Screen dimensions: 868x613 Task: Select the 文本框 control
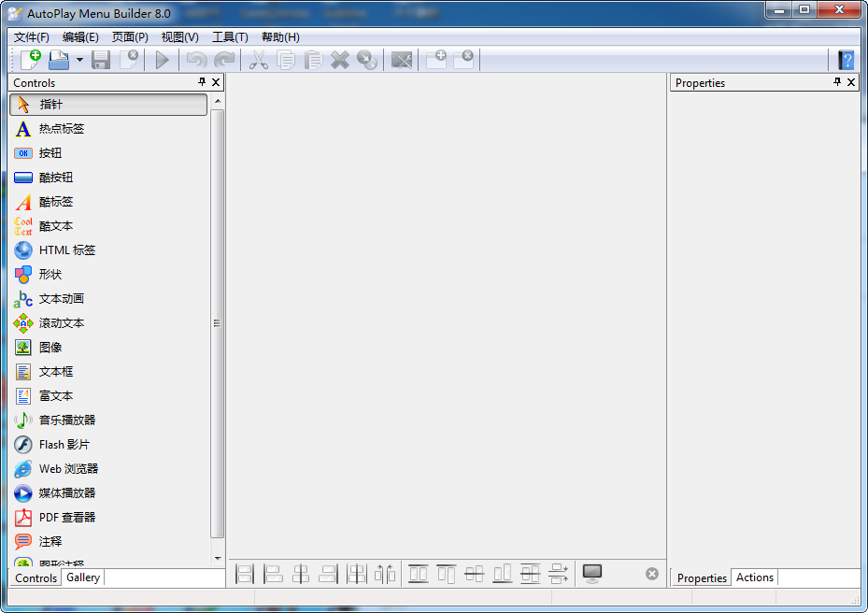click(x=108, y=372)
